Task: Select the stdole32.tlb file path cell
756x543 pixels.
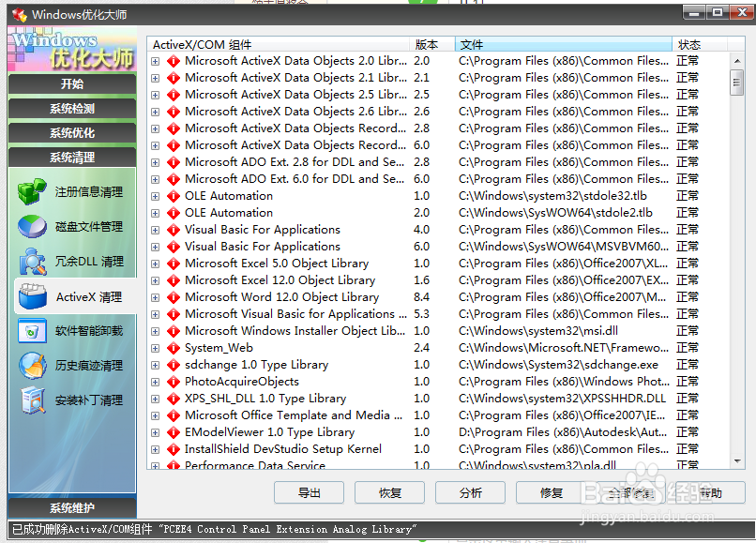Action: 553,196
